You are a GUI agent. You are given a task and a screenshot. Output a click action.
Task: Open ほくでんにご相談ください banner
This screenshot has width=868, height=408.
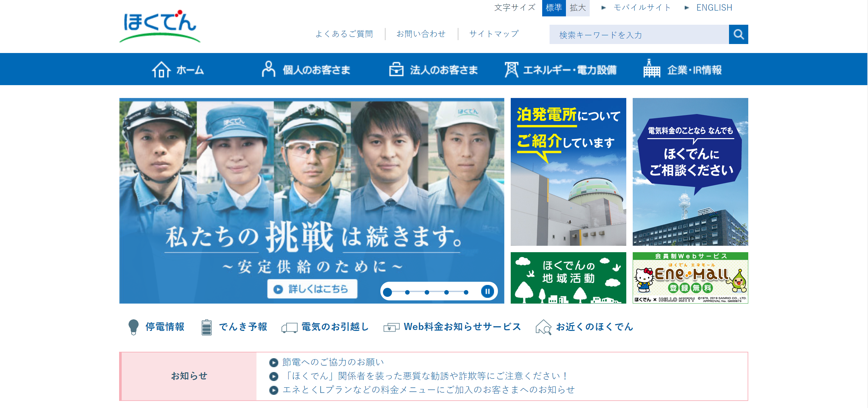pyautogui.click(x=690, y=172)
